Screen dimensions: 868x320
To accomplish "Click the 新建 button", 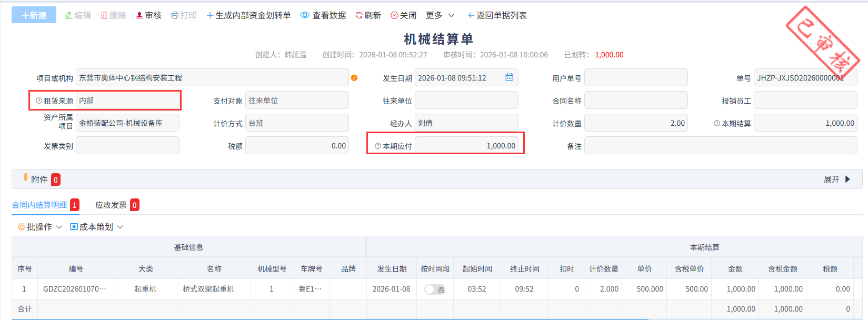I will tap(34, 15).
